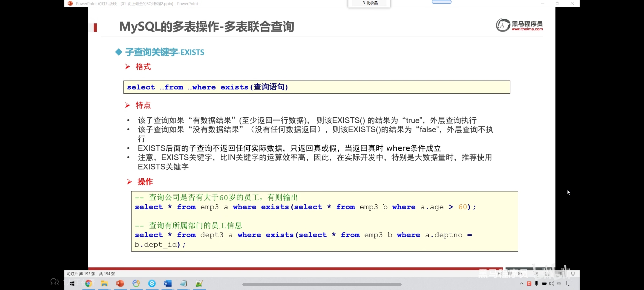Open the all-slides menu icon in status bar
The height and width of the screenshot is (290, 644).
pos(510,274)
